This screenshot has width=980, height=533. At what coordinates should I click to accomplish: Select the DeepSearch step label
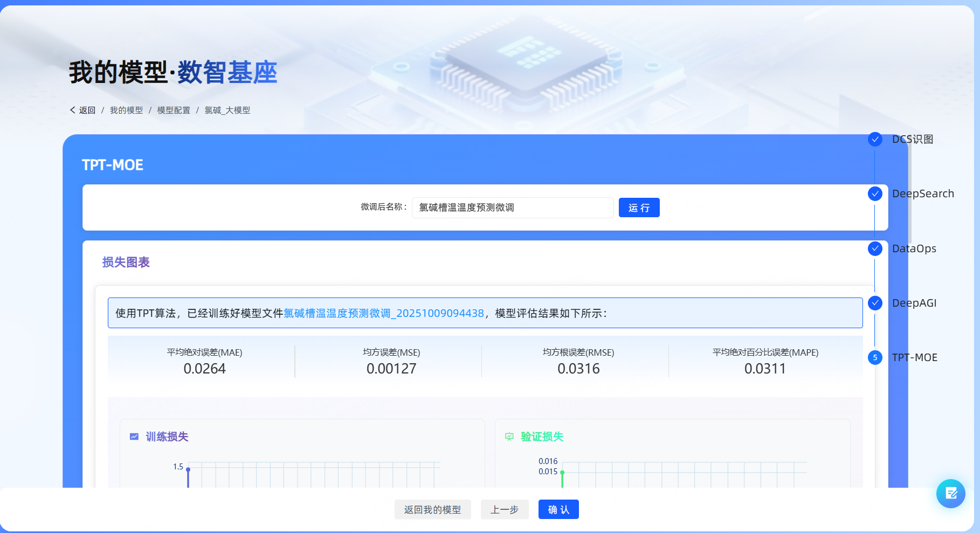(x=923, y=194)
